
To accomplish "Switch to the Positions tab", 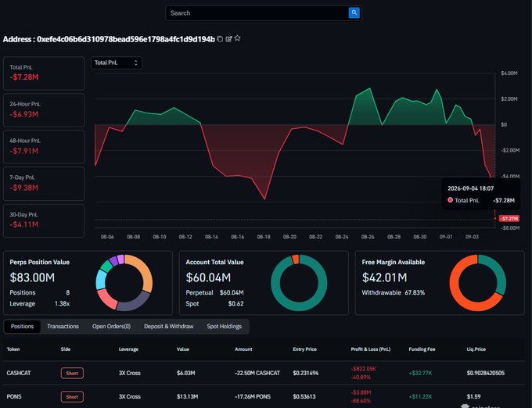I will point(22,327).
